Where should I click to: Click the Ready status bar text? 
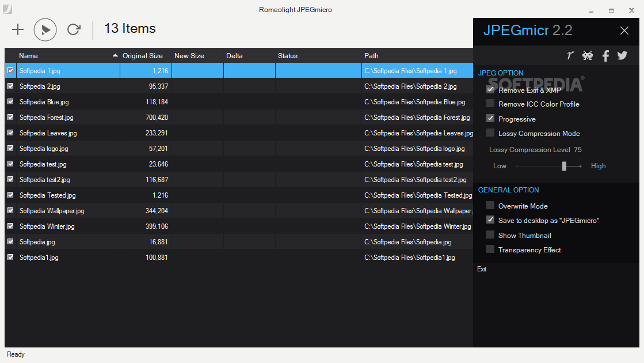coord(16,354)
